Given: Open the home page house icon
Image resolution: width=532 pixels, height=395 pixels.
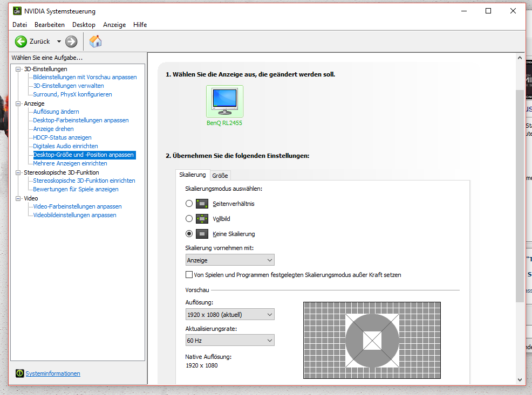Looking at the screenshot, I should tap(96, 41).
